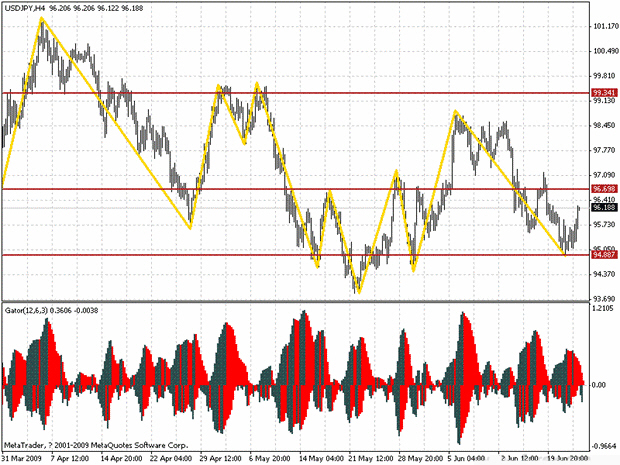Click the 22 Apr 04:00 time label
Viewport: 620px width, 465px height.
(171, 459)
